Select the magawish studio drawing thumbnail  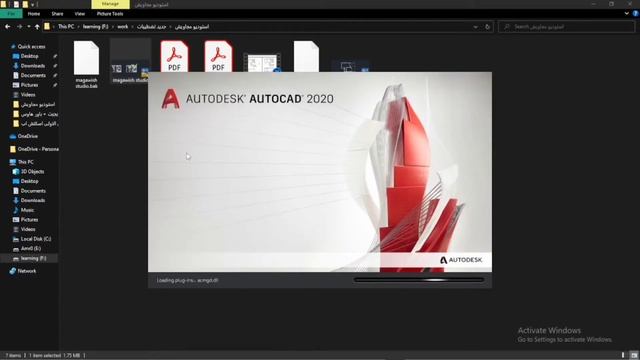point(130,61)
